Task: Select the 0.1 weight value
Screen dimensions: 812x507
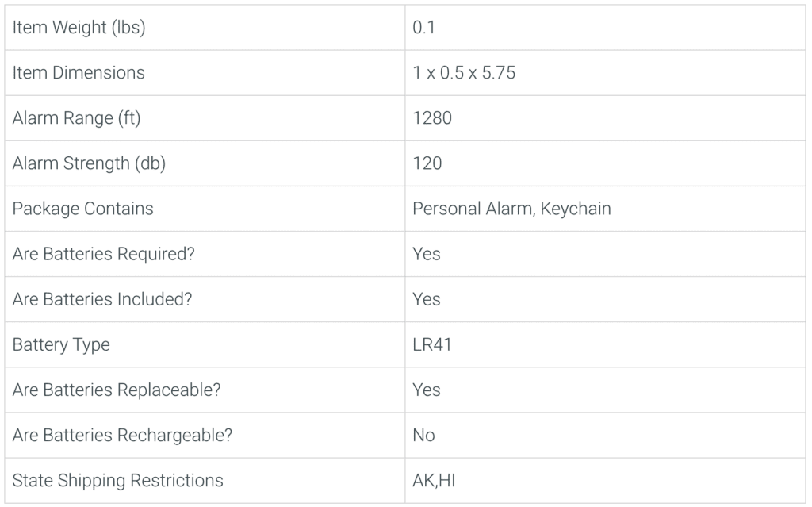Action: pyautogui.click(x=423, y=28)
